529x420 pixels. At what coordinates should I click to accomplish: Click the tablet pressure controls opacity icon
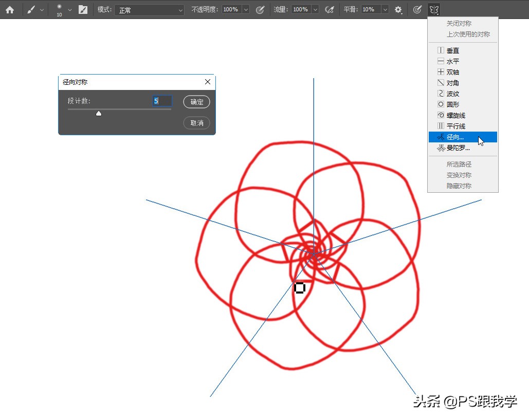[261, 9]
